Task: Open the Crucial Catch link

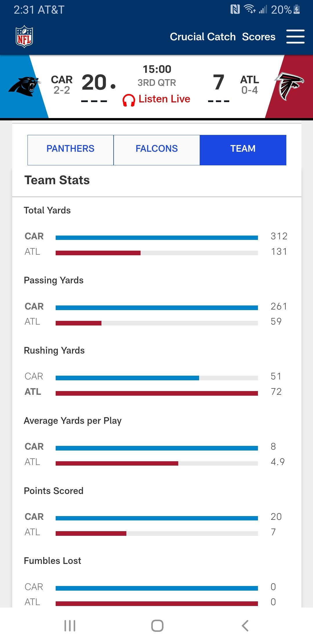Action: (203, 37)
